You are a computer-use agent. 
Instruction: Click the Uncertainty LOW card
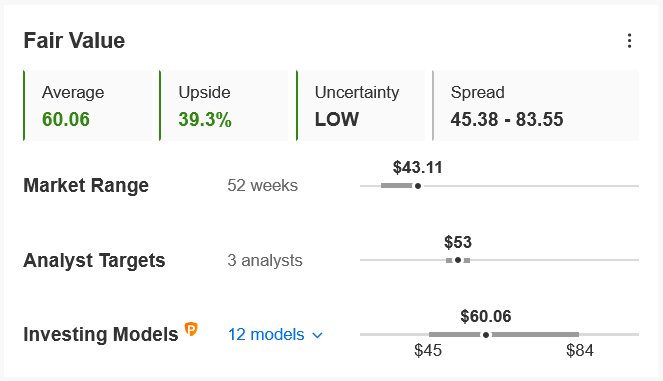pos(361,105)
